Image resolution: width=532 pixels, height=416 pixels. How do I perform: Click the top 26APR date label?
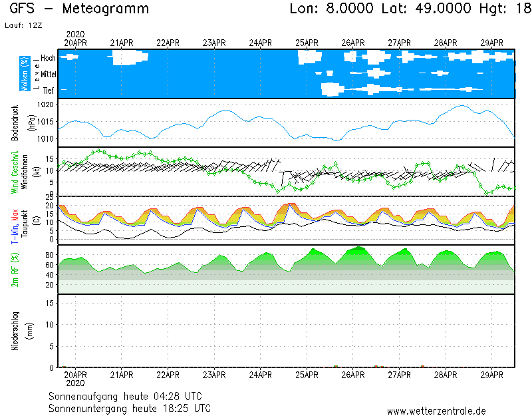coord(353,43)
